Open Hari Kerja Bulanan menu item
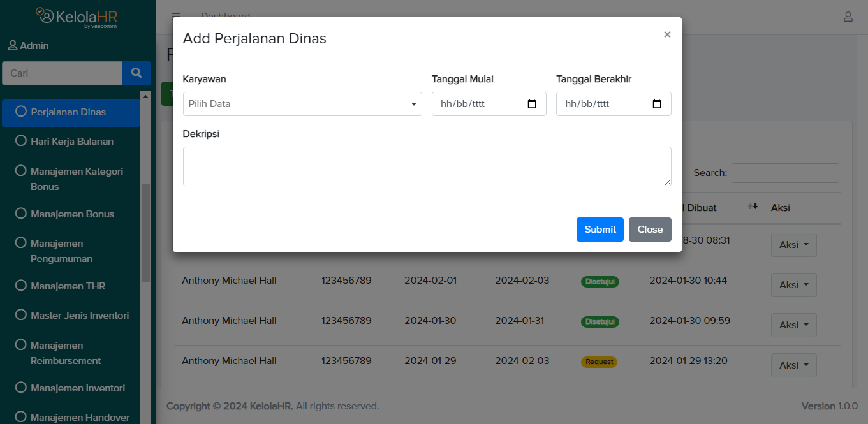868x424 pixels. point(72,142)
